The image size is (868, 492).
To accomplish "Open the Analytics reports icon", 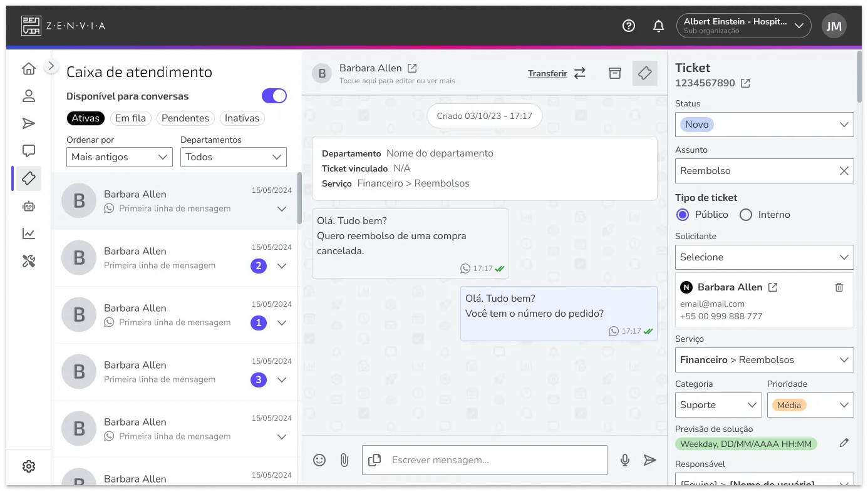I will coord(28,233).
